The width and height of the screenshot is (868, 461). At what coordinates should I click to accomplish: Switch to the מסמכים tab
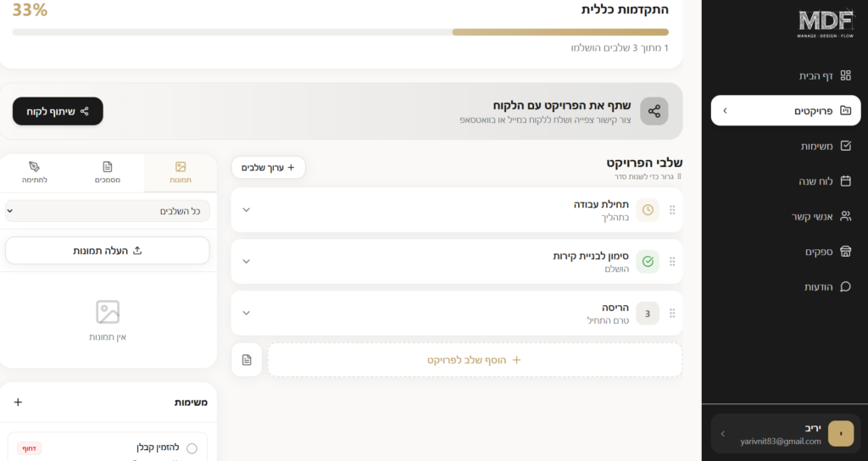click(x=108, y=172)
